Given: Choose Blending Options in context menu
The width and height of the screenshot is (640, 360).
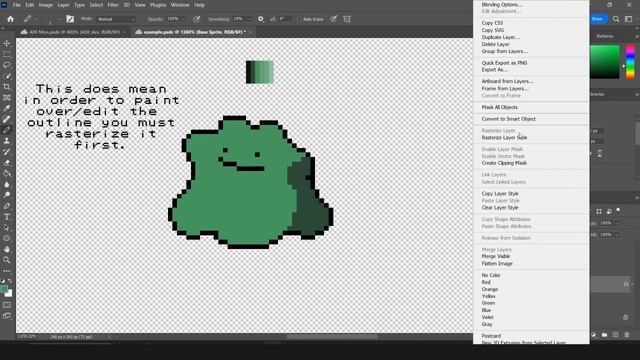Looking at the screenshot, I should pos(502,4).
